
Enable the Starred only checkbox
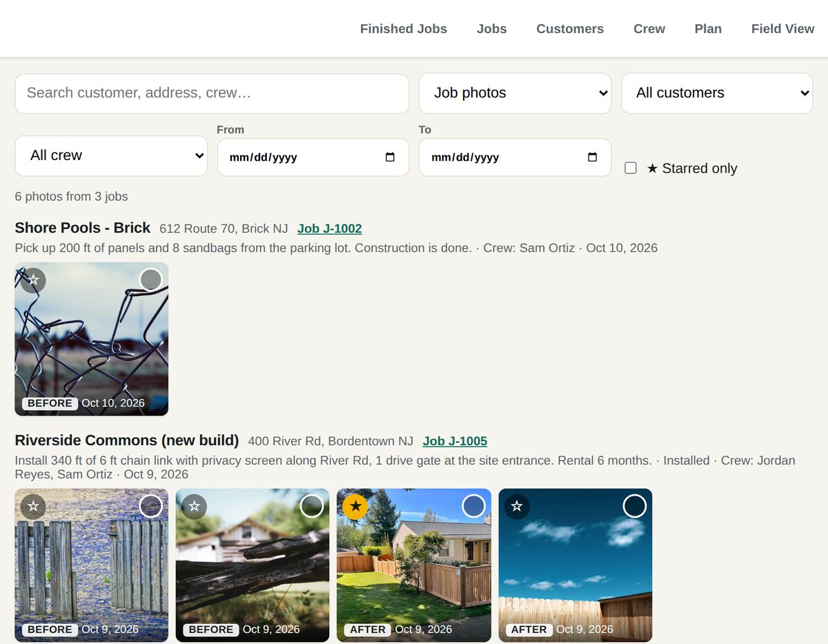631,168
